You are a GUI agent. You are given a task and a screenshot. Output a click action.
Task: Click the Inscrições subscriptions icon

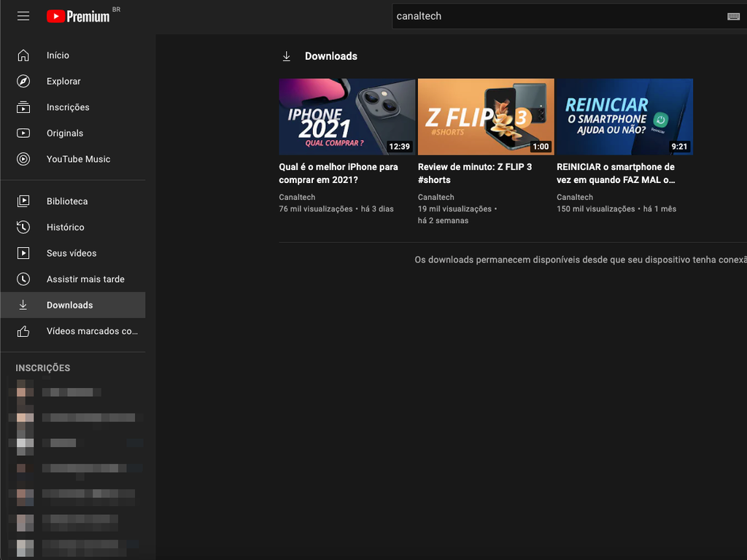point(23,107)
